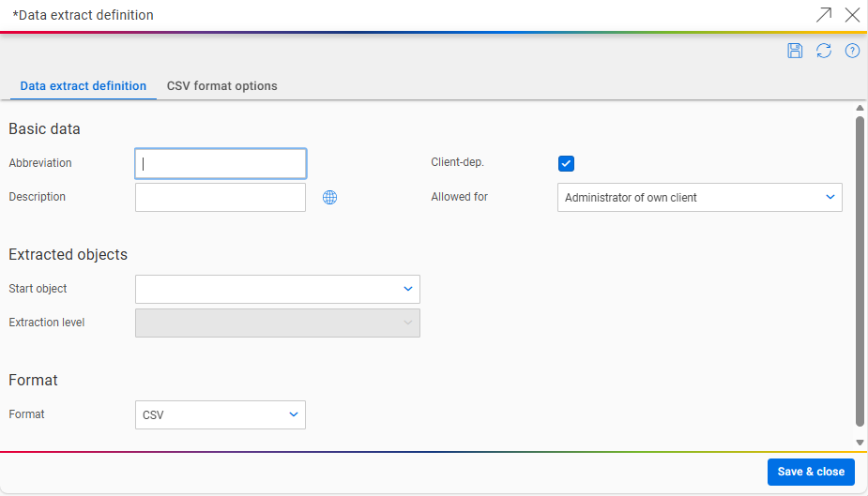Viewport: 868px width, 496px height.
Task: Click the disabled Extraction level dropdown
Action: [278, 323]
